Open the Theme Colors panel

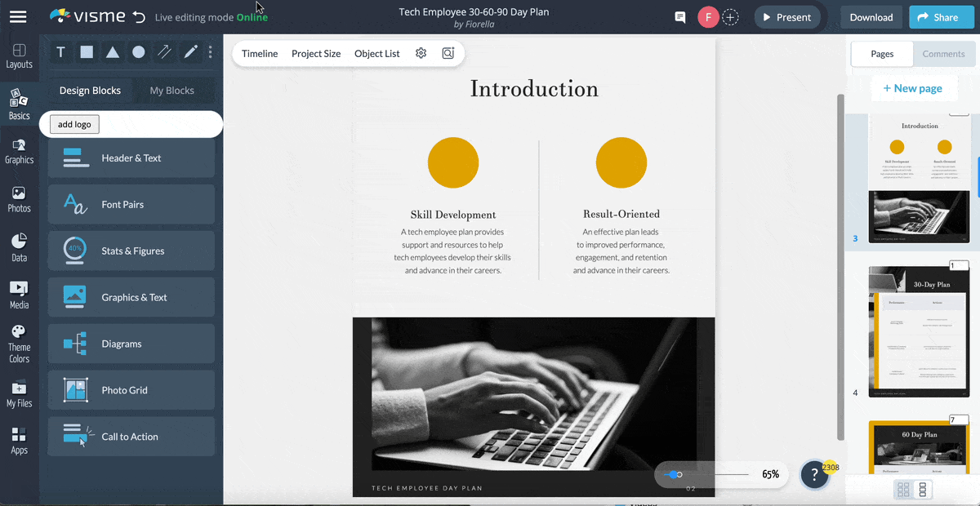[19, 343]
